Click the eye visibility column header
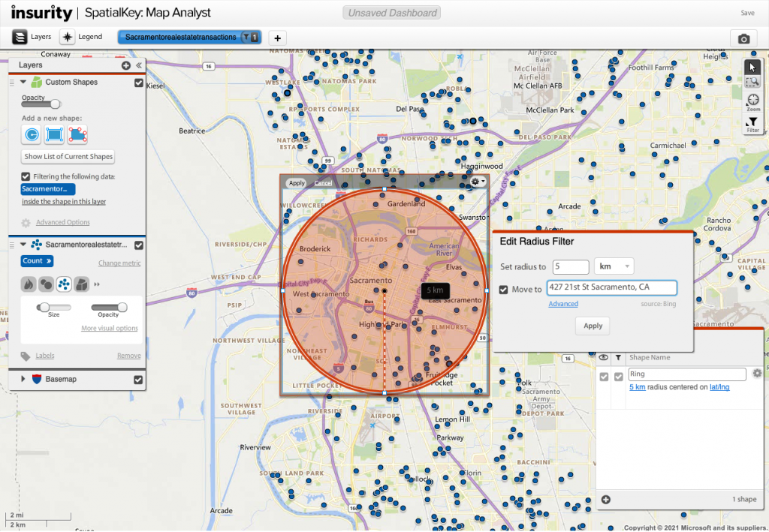 (604, 358)
